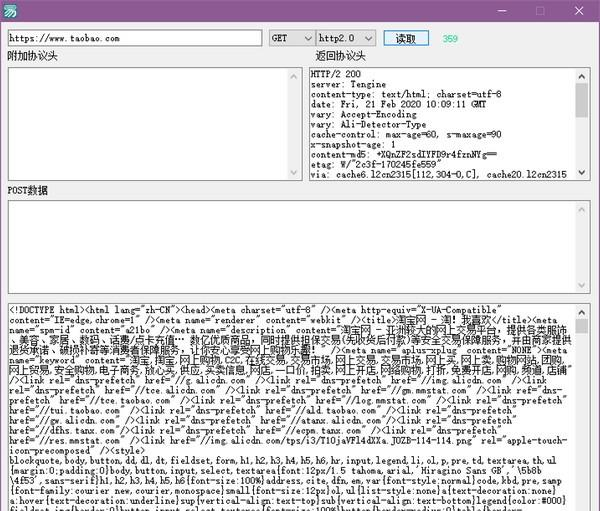The width and height of the screenshot is (600, 511).
Task: Click the 'via: cache6.l2cn2315' header line
Action: click(x=439, y=175)
